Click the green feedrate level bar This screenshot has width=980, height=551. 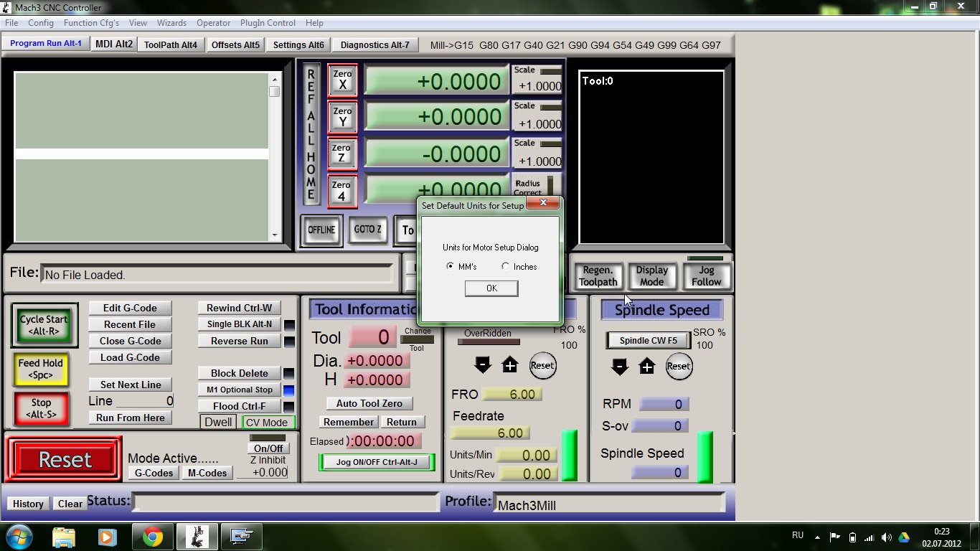[569, 455]
